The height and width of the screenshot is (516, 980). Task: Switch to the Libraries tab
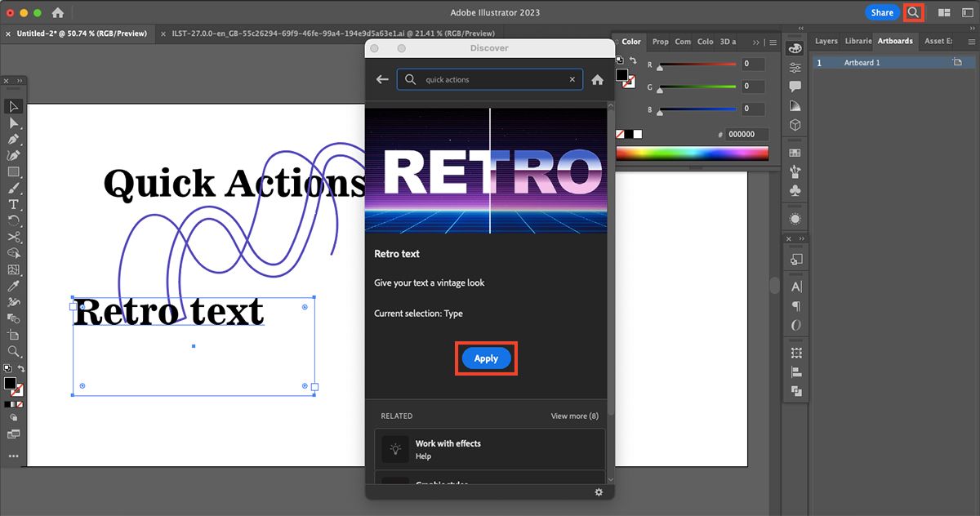click(857, 41)
